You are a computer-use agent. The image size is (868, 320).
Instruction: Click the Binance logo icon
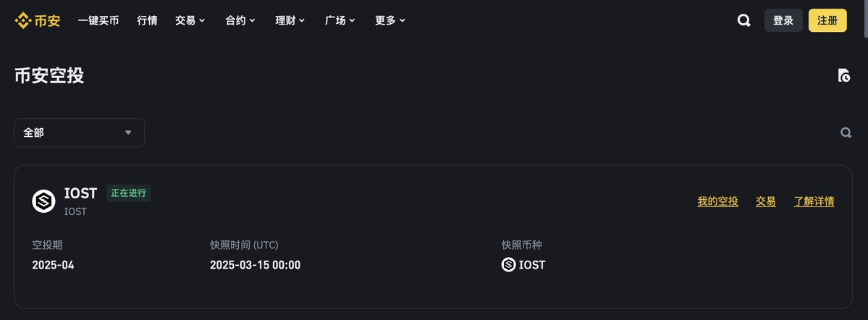[22, 20]
